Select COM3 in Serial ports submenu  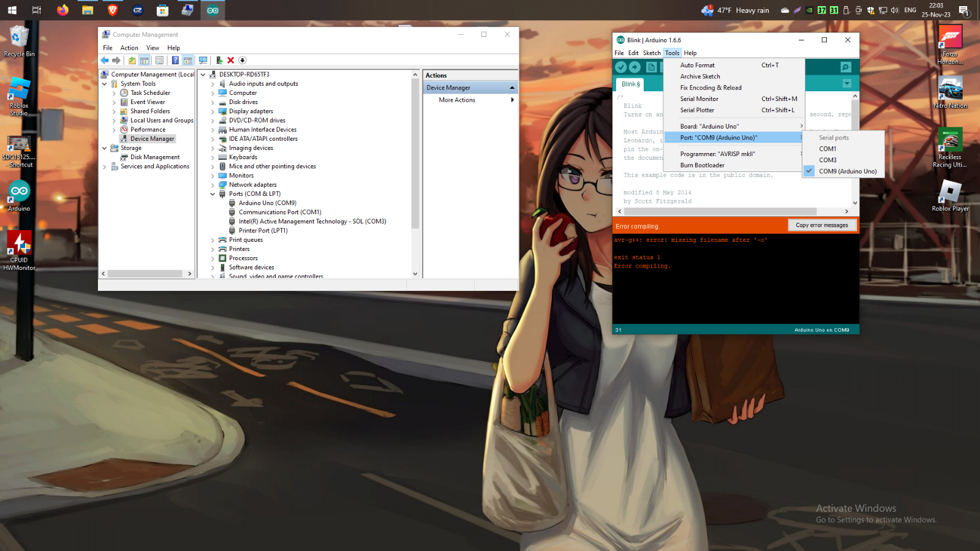843,160
